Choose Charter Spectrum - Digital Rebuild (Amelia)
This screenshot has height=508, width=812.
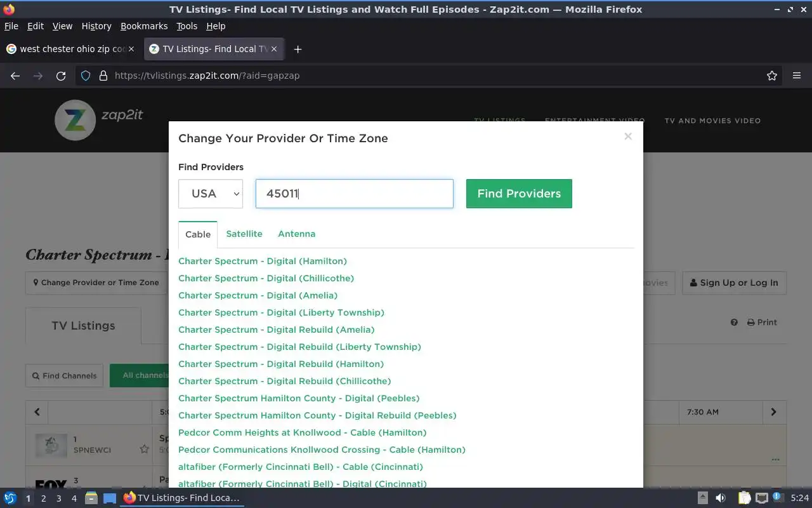[x=276, y=330]
